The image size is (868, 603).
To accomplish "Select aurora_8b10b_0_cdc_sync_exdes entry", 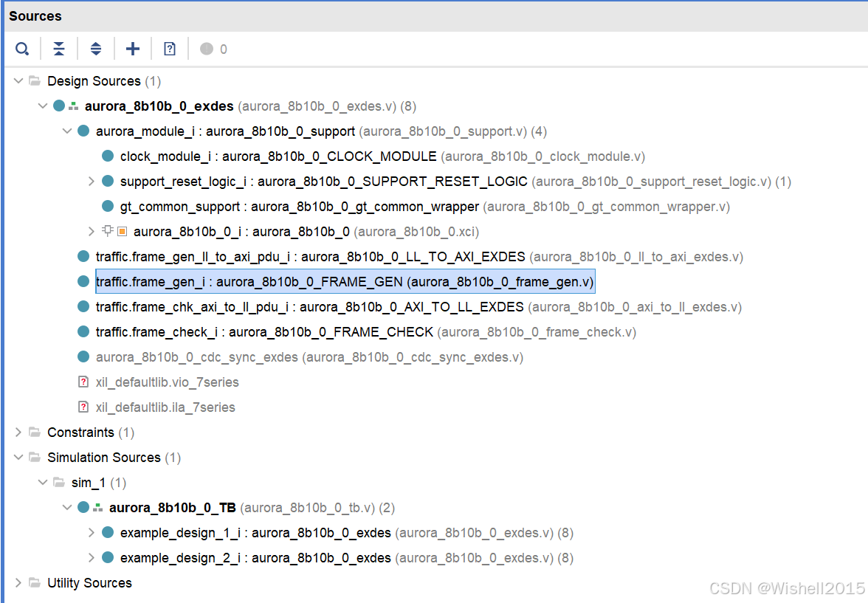I will (309, 356).
